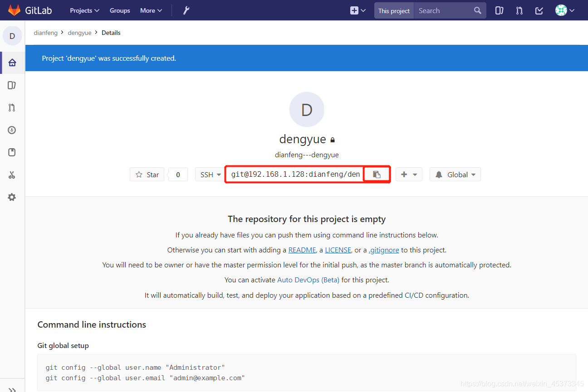Image resolution: width=588 pixels, height=392 pixels.
Task: Open Issues icon in left sidebar
Action: click(x=12, y=85)
